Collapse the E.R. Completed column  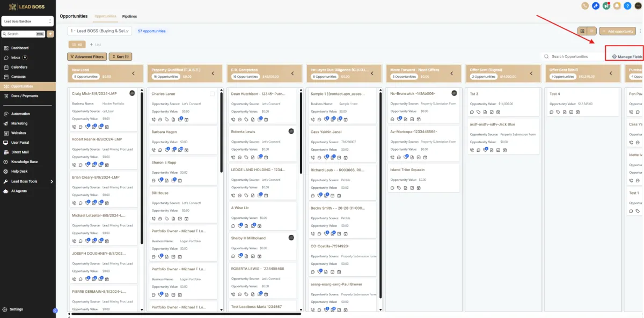click(292, 73)
